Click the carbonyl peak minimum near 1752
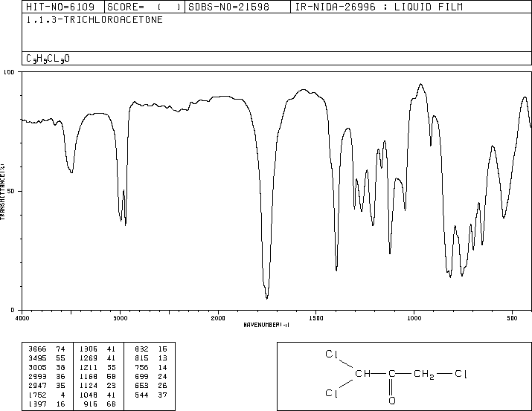 point(266,298)
